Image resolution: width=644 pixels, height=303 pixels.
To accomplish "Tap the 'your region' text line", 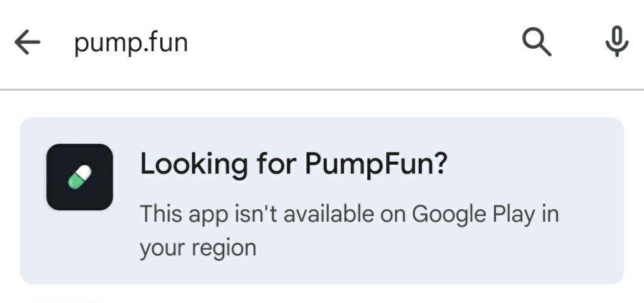I will [198, 247].
